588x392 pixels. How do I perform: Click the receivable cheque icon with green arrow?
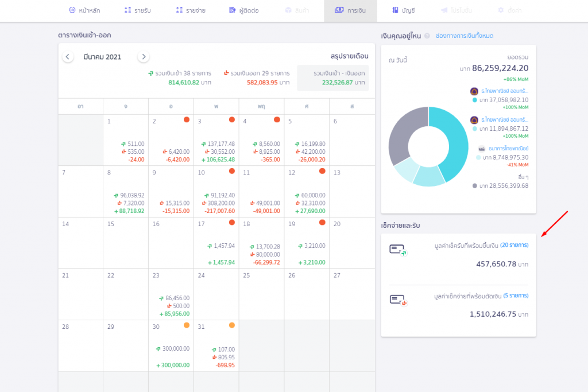[397, 250]
